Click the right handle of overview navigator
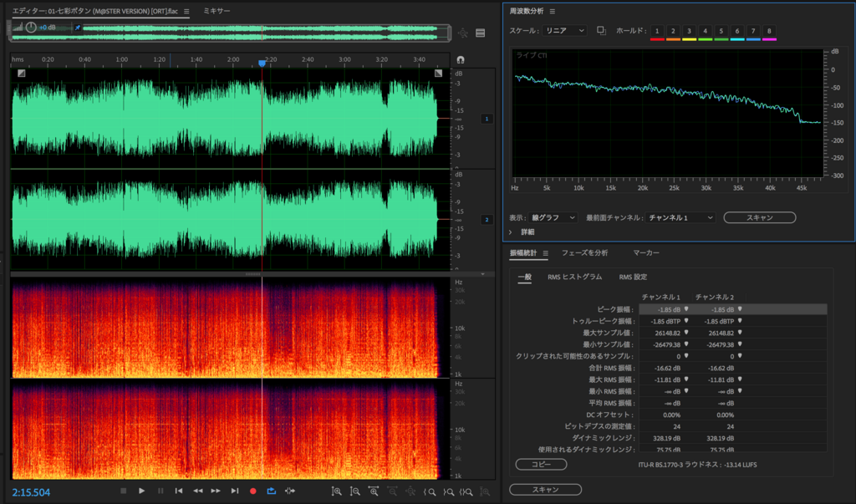This screenshot has width=856, height=504. coord(449,33)
